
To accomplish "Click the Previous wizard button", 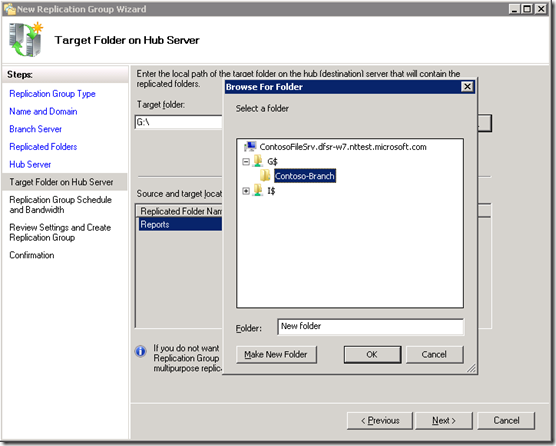I will tap(380, 420).
